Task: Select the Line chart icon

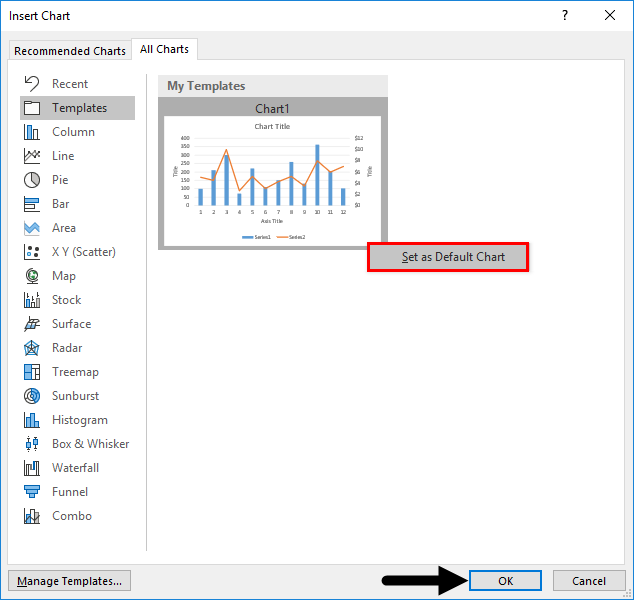Action: coord(32,156)
